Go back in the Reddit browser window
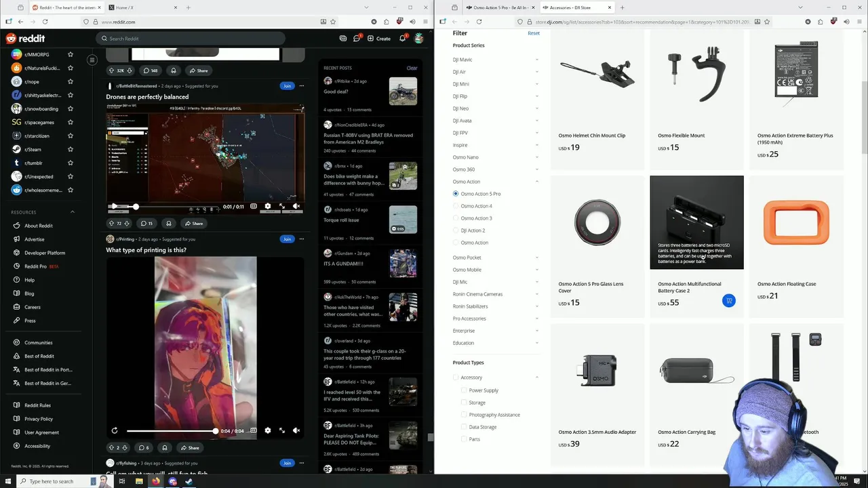 (20, 22)
